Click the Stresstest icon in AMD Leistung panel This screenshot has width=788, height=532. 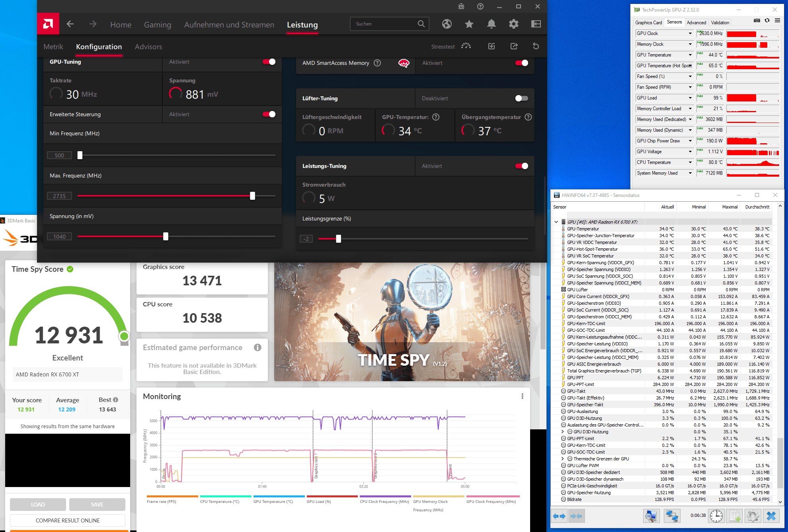(468, 46)
